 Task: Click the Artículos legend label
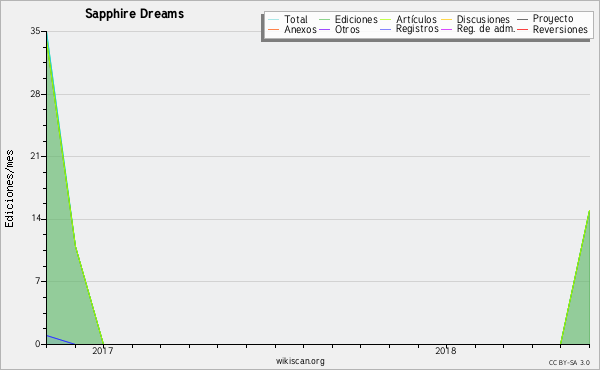416,19
